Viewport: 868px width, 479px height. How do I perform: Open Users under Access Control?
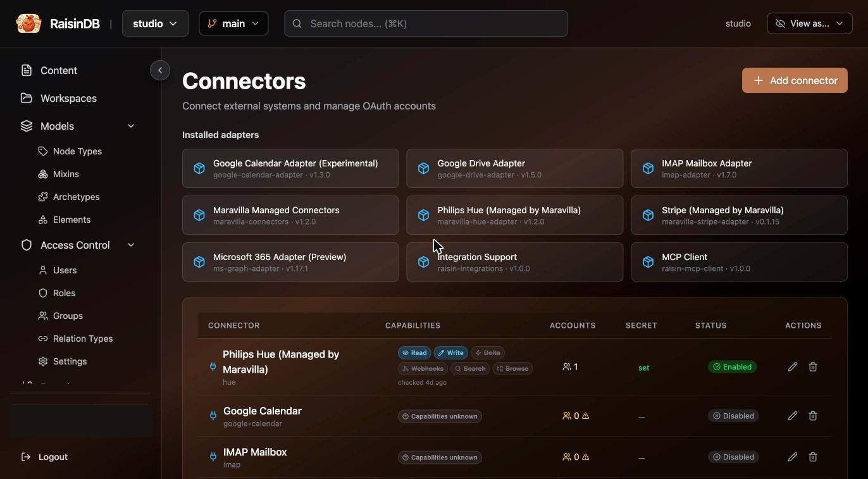tap(65, 270)
